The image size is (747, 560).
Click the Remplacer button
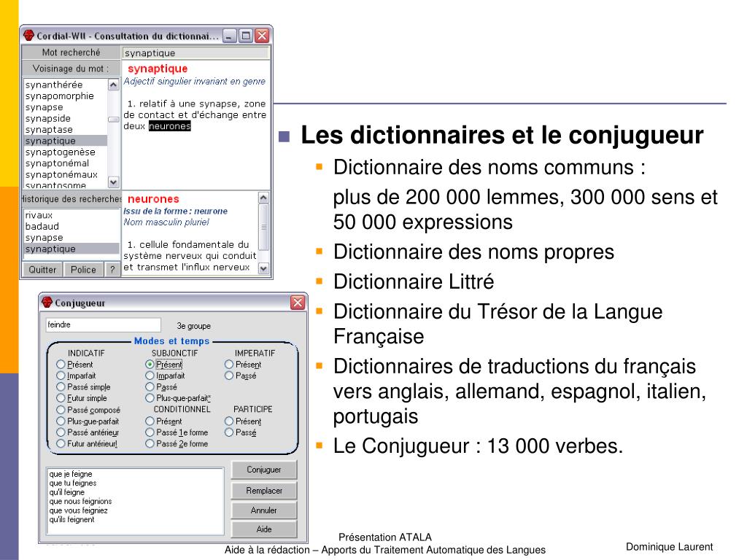tap(264, 491)
